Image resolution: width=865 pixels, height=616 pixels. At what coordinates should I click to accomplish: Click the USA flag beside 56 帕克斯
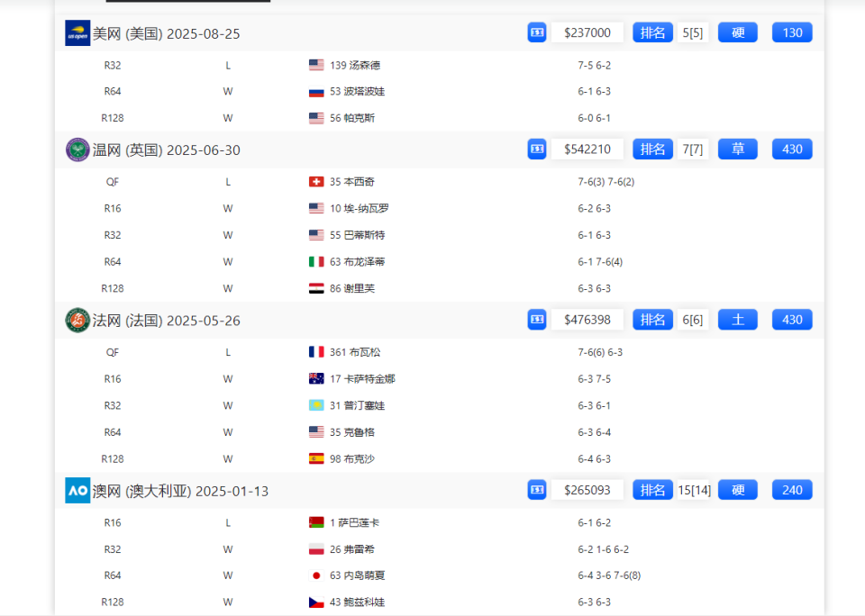[316, 118]
